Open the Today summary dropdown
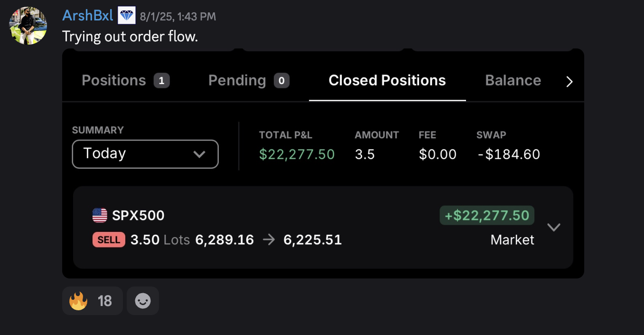The width and height of the screenshot is (644, 335). tap(145, 154)
